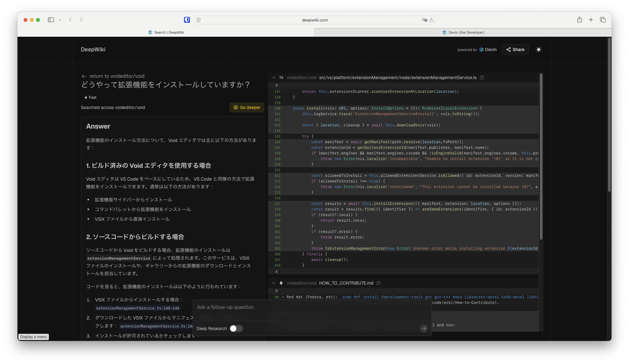
Task: Open voideditor/void link on extensionManagementService header
Action: [301, 78]
